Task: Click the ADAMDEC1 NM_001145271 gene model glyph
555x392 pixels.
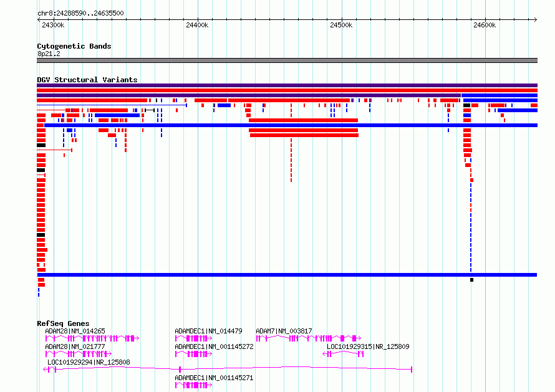Action: pyautogui.click(x=193, y=385)
